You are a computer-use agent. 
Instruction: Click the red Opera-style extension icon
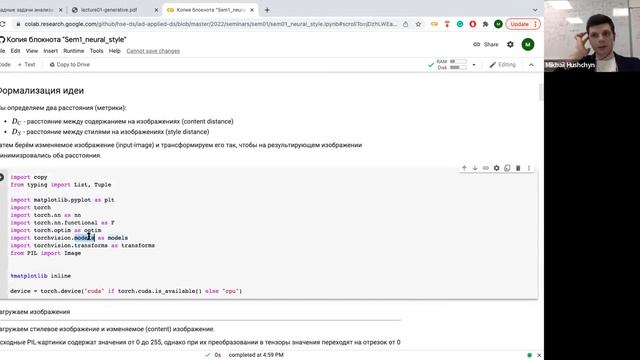click(x=473, y=24)
